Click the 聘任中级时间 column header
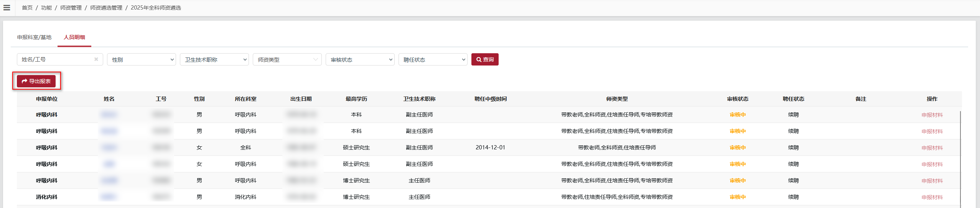Viewport: 980px width, 208px height. (491, 99)
